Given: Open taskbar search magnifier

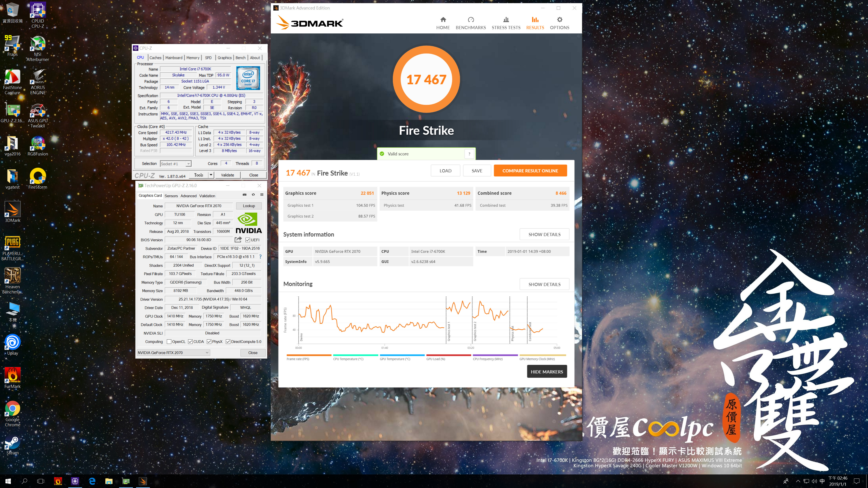Looking at the screenshot, I should click(x=24, y=481).
